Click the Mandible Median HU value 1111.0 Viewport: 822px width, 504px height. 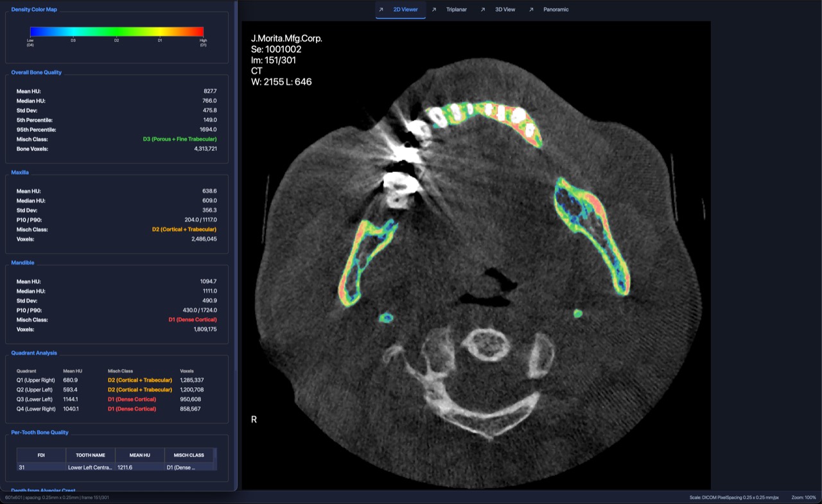pyautogui.click(x=209, y=291)
